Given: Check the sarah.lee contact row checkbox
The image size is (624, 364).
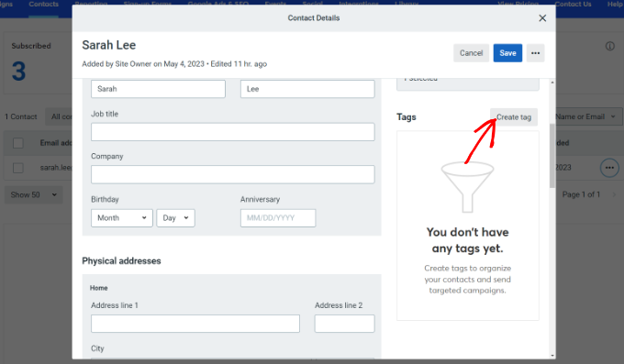Looking at the screenshot, I should [x=18, y=168].
